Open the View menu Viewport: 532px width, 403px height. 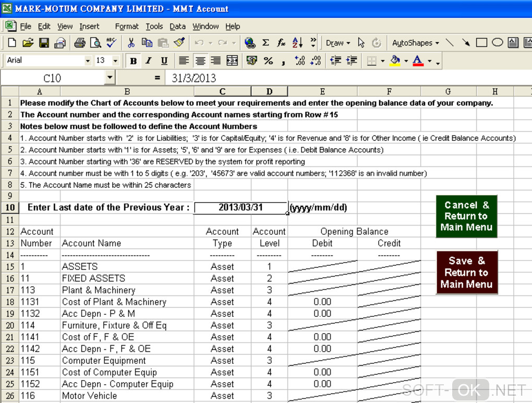tap(65, 26)
